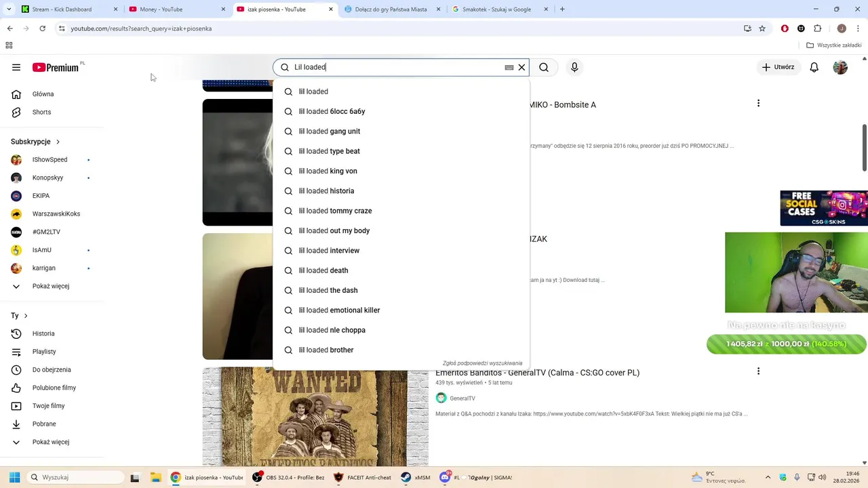Image resolution: width=868 pixels, height=488 pixels.
Task: Click the Utwórz create button
Action: 778,67
